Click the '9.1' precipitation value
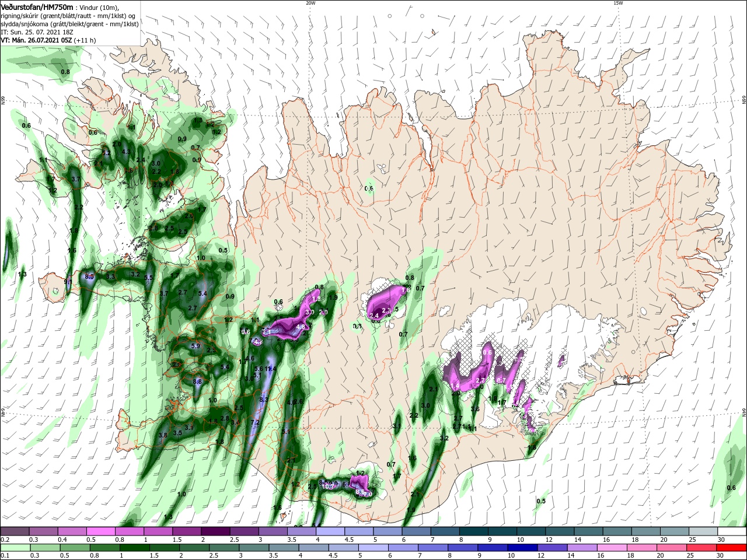 pyautogui.click(x=68, y=282)
